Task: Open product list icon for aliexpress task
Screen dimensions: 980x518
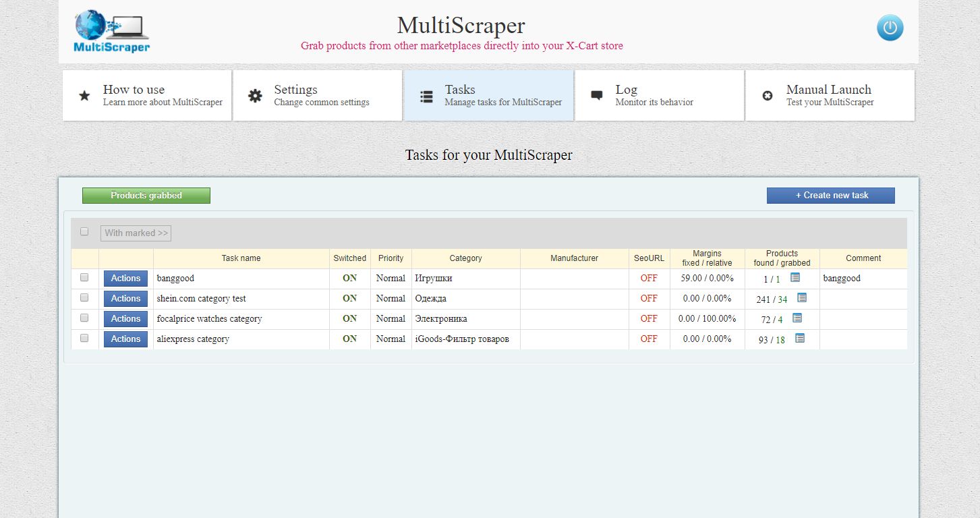Action: tap(800, 338)
